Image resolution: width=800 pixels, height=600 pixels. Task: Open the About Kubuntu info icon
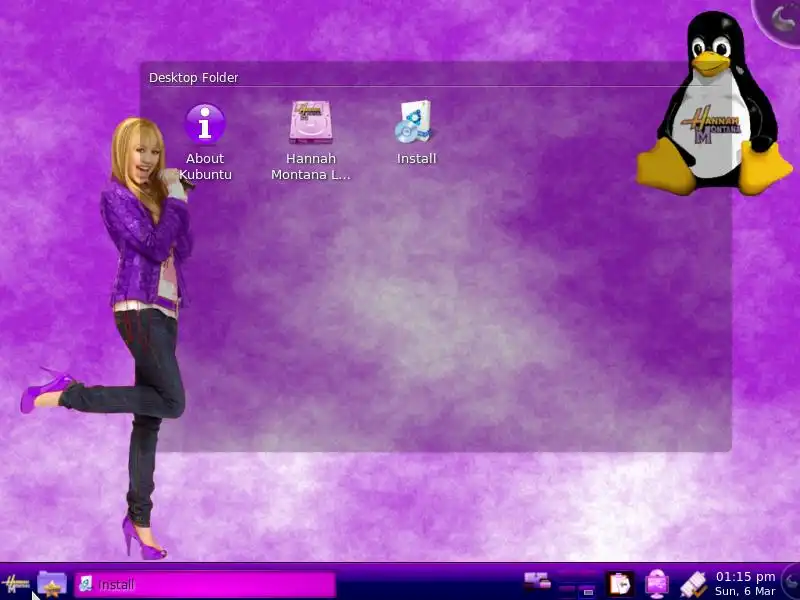pyautogui.click(x=205, y=124)
